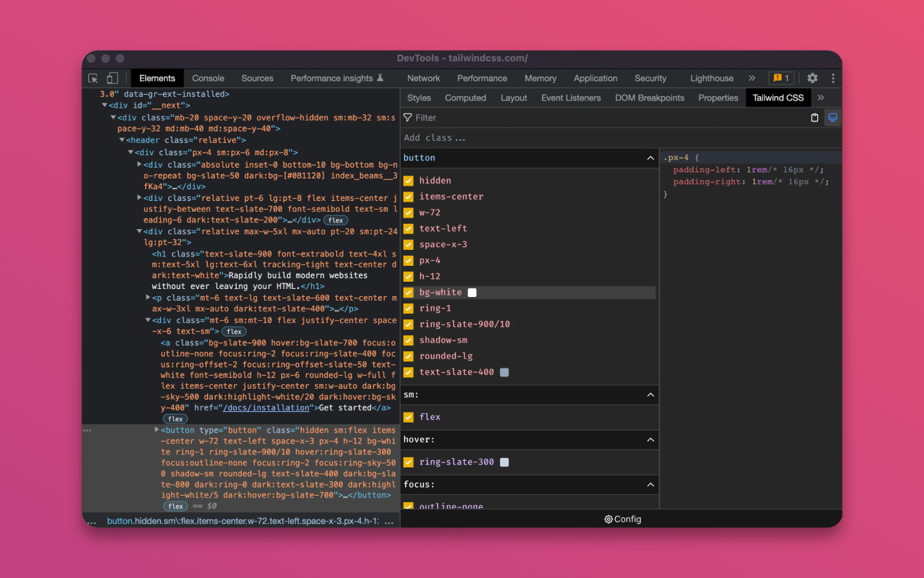
Task: Uncheck the h-12 class
Action: click(409, 276)
